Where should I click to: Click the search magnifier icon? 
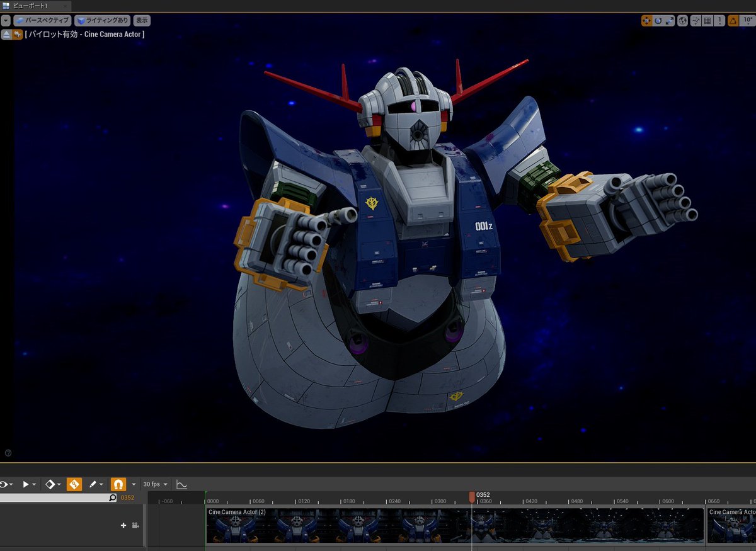pyautogui.click(x=113, y=497)
